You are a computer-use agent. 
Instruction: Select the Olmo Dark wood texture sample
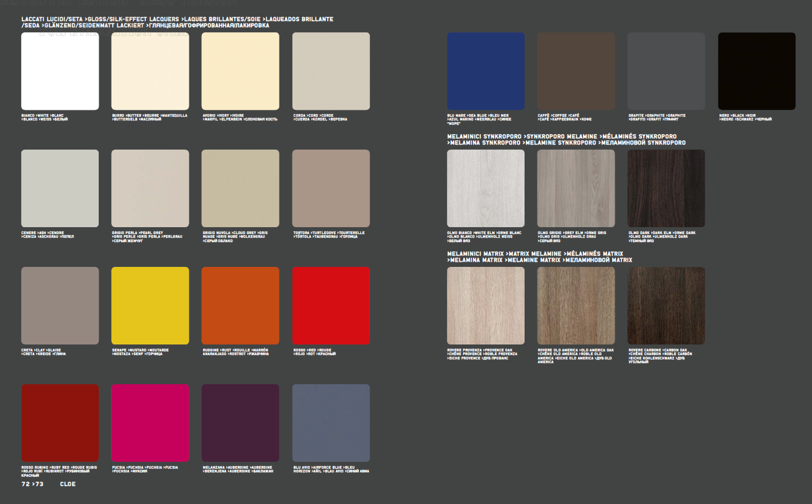point(666,188)
